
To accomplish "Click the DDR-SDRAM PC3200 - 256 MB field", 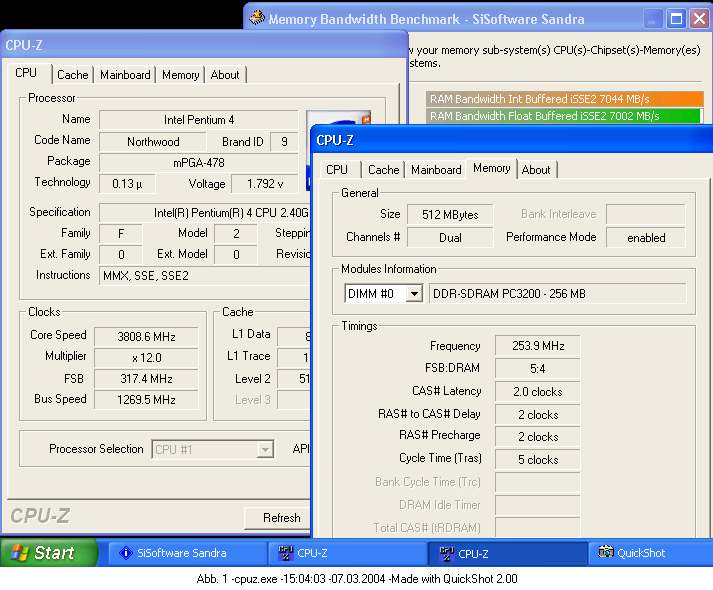I will [557, 294].
